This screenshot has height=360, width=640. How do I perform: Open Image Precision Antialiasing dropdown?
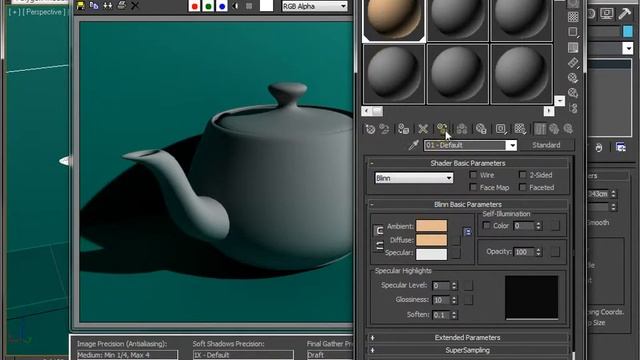[127, 355]
